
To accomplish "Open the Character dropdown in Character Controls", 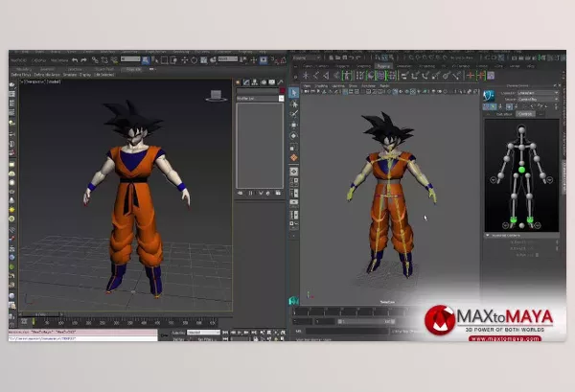I will (538, 93).
